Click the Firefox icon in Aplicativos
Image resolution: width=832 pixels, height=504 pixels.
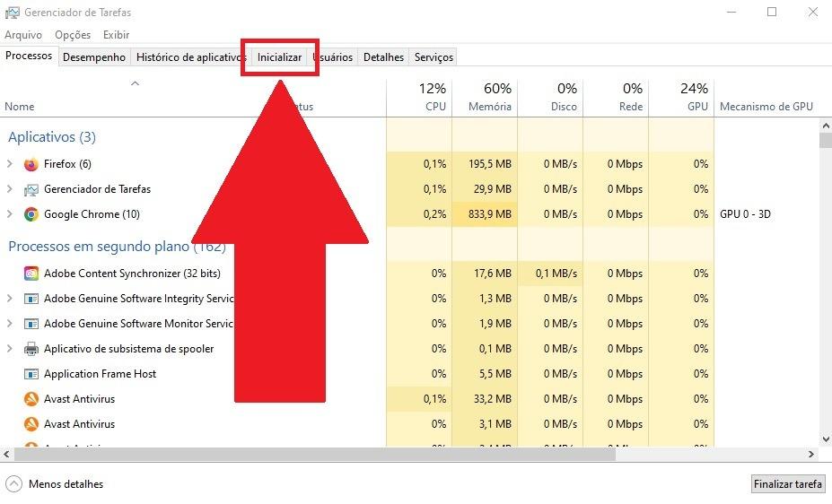(x=31, y=164)
